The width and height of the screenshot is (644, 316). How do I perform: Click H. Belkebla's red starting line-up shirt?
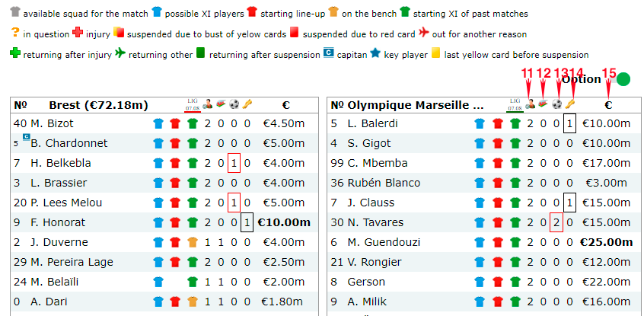pos(175,164)
